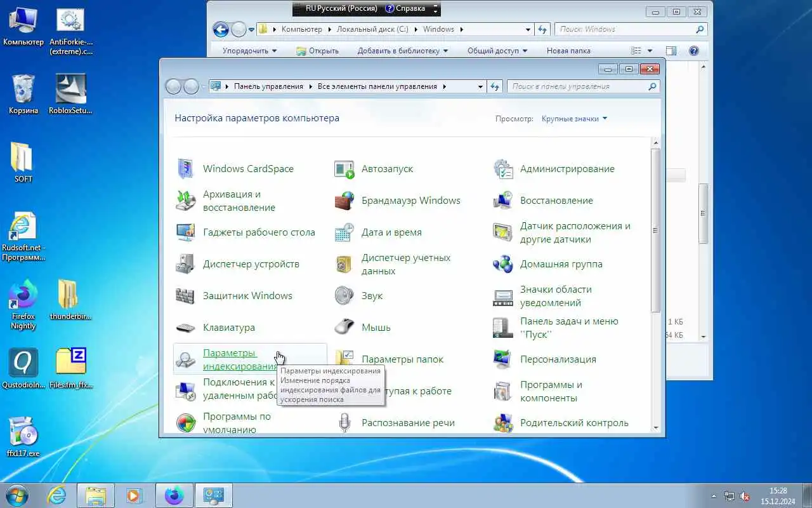Click the Windows Start button
812x508 pixels.
click(16, 495)
